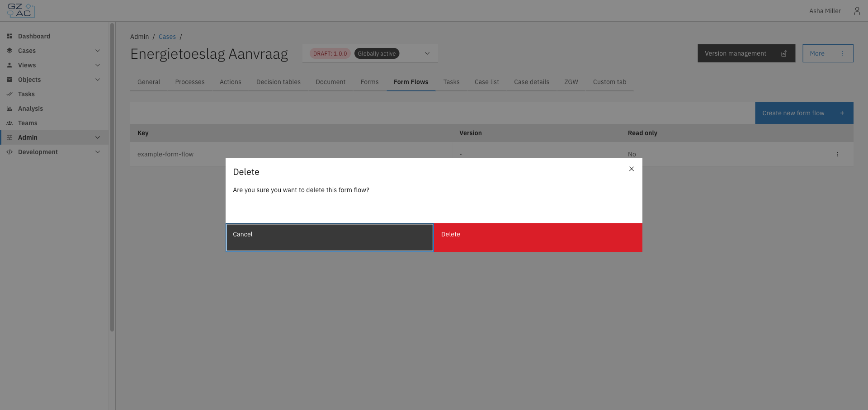Screen dimensions: 868x410
Task: Expand the Development menu chevron
Action: point(98,152)
